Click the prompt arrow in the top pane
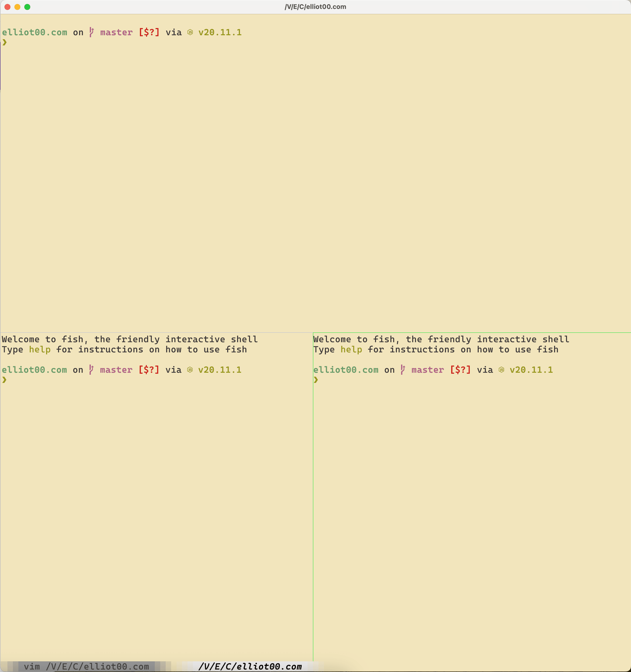 (5, 42)
